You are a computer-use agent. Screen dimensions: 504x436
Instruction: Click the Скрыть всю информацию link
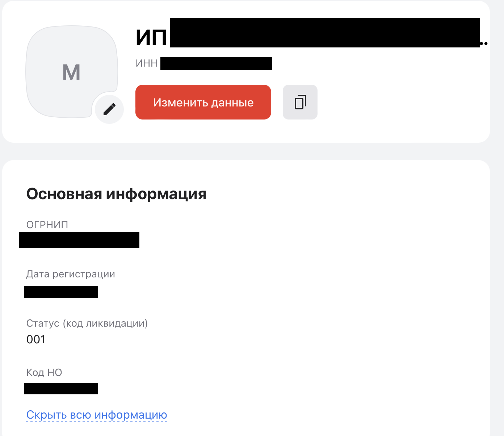pos(97,415)
